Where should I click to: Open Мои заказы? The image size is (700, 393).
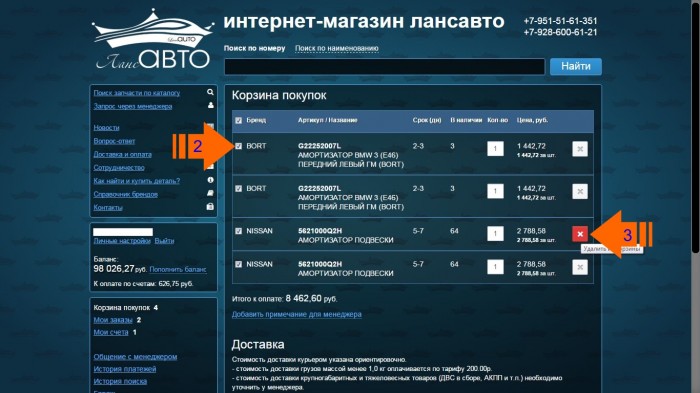[x=113, y=320]
